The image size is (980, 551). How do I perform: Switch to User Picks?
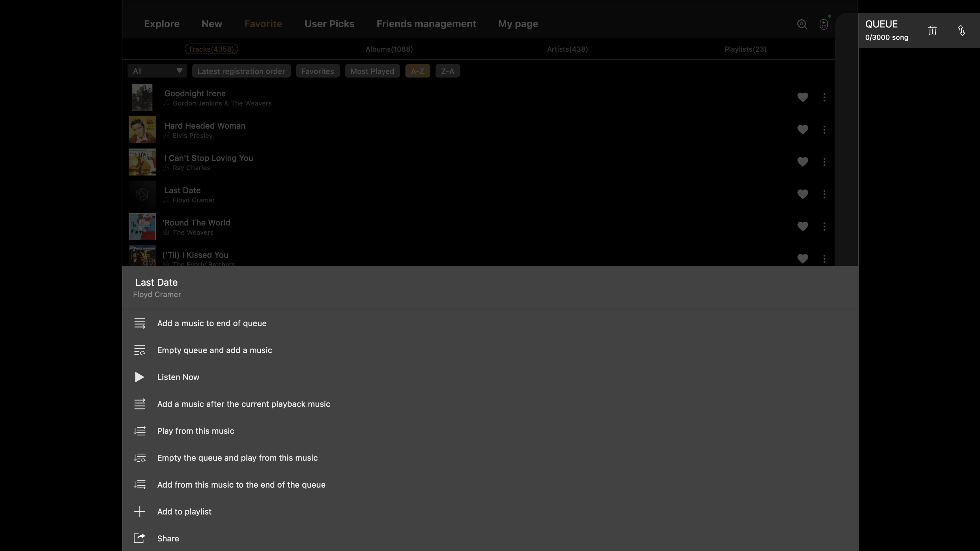coord(329,24)
